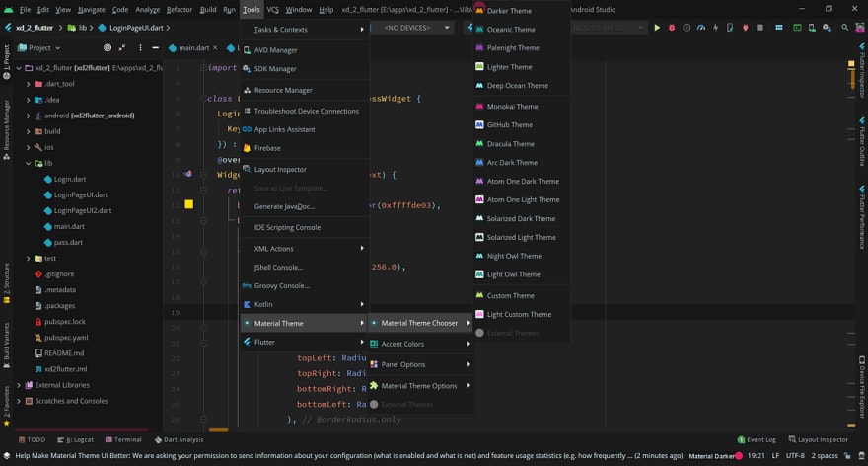Open Event Log from status bar
The image size is (868, 466).
pos(757,440)
